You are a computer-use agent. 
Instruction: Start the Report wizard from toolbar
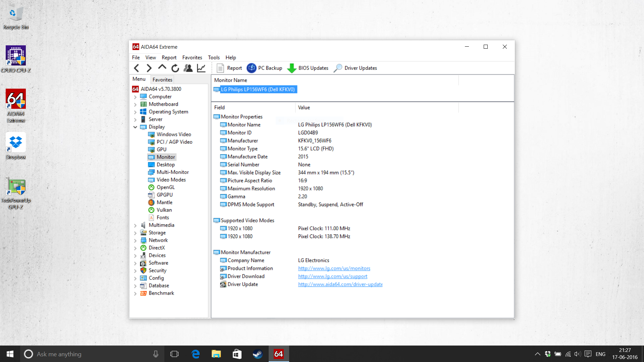[230, 68]
